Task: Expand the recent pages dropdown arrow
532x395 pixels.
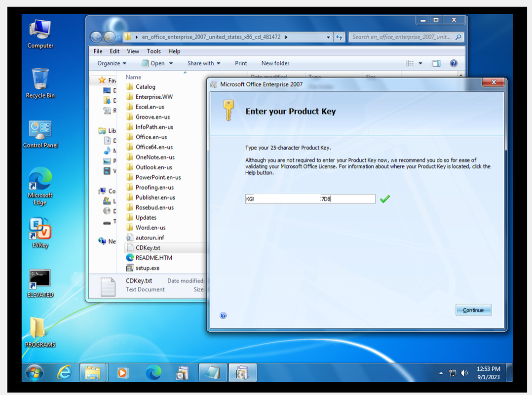Action: click(x=119, y=37)
